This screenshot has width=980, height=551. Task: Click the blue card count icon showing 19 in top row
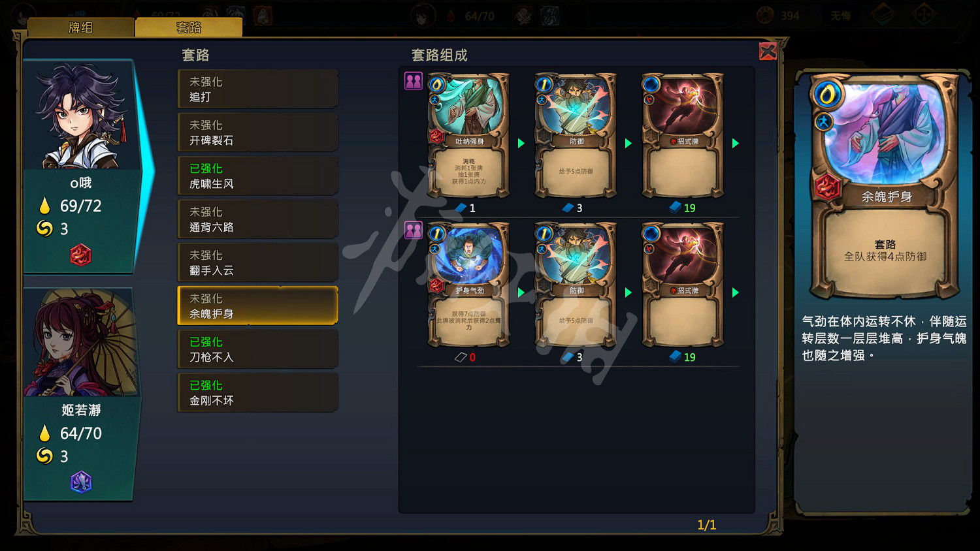[676, 208]
